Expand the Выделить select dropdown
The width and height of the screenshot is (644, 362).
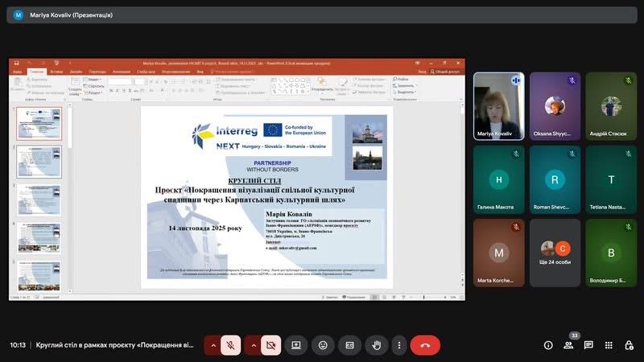[x=405, y=92]
